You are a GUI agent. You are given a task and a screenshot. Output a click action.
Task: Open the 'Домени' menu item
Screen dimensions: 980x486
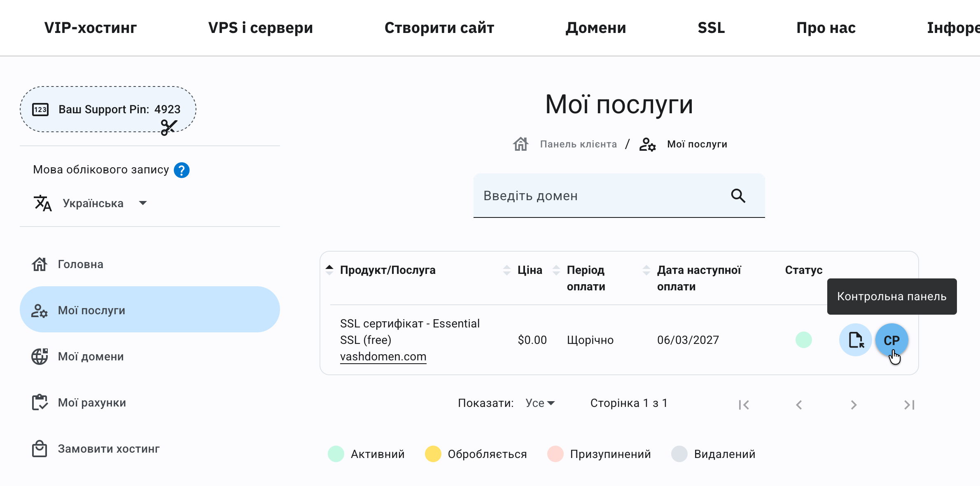click(596, 27)
